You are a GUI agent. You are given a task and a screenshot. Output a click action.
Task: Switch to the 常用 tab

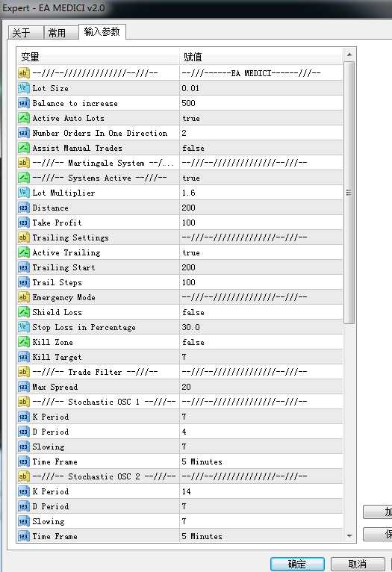61,33
